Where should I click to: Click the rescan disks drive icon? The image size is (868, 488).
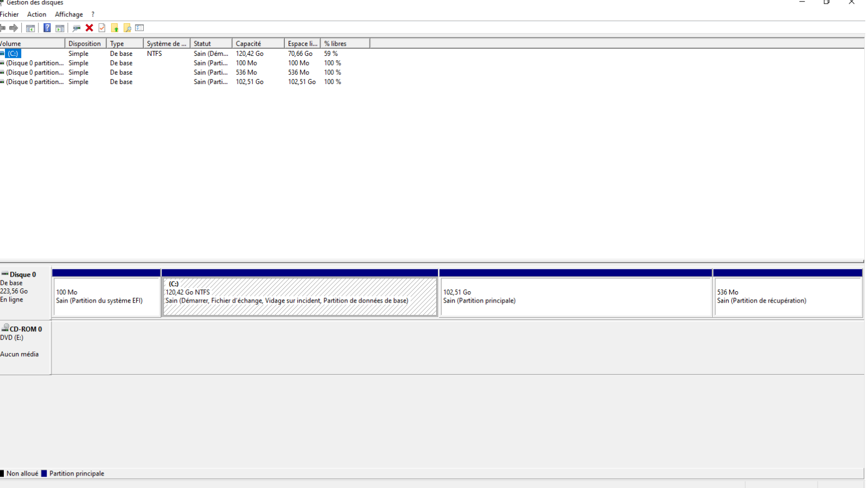point(76,28)
